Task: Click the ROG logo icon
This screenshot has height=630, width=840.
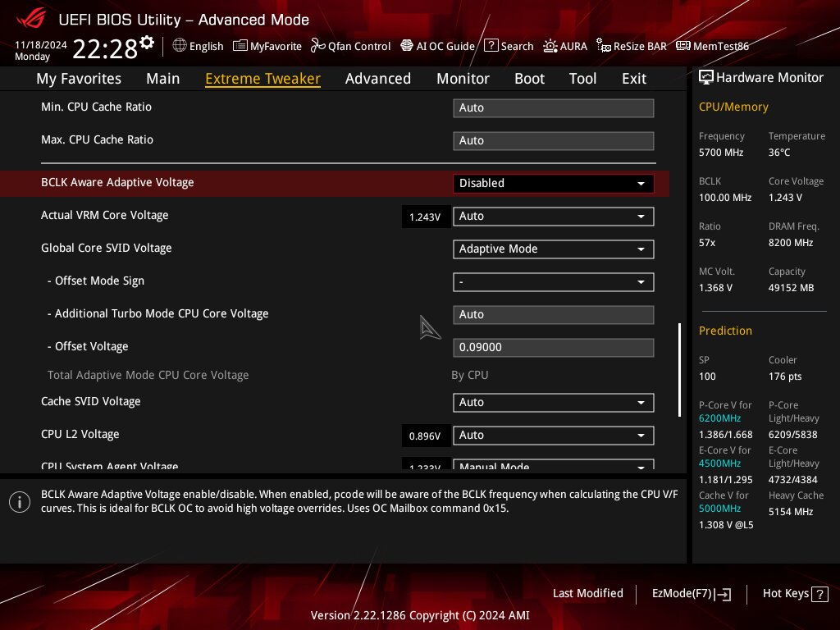Action: click(x=31, y=17)
